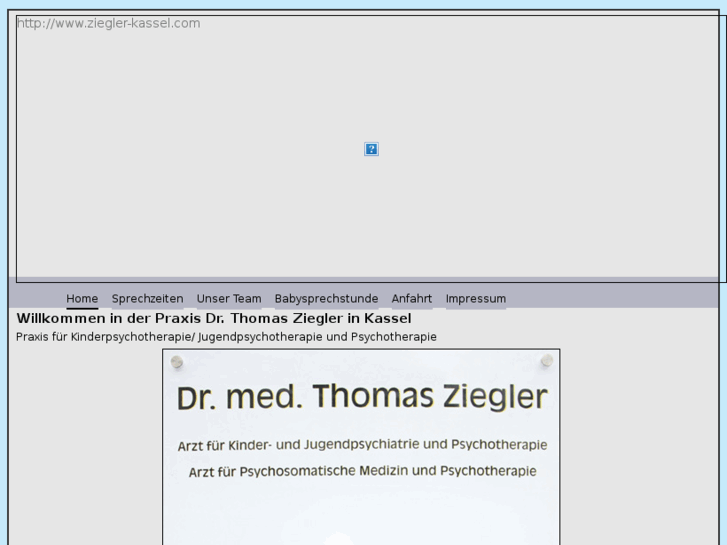Click the subtitle 'Praxis für Kinderpsychotherapie/ Jugendpsychotherapie und Psychotherapie'

click(226, 337)
